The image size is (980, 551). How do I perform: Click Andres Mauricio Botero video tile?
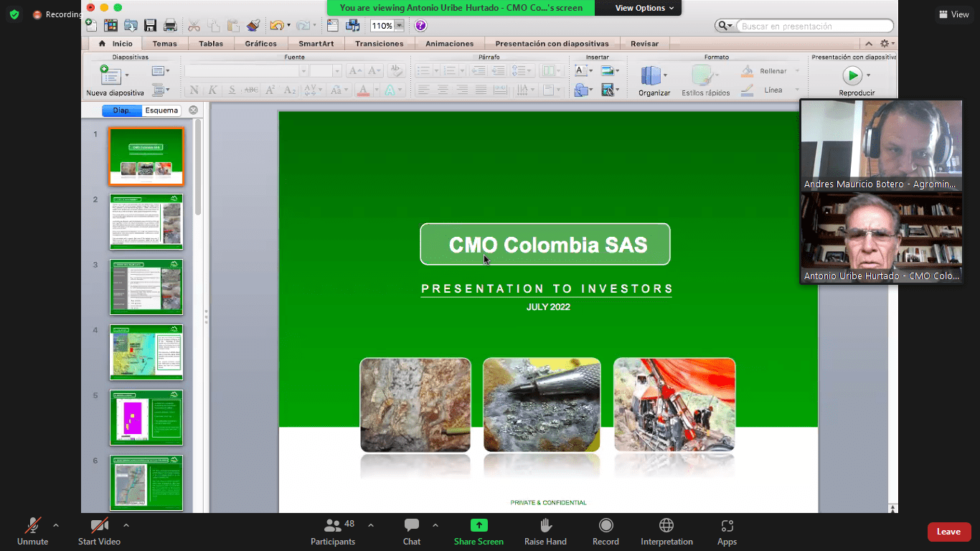[x=880, y=145]
